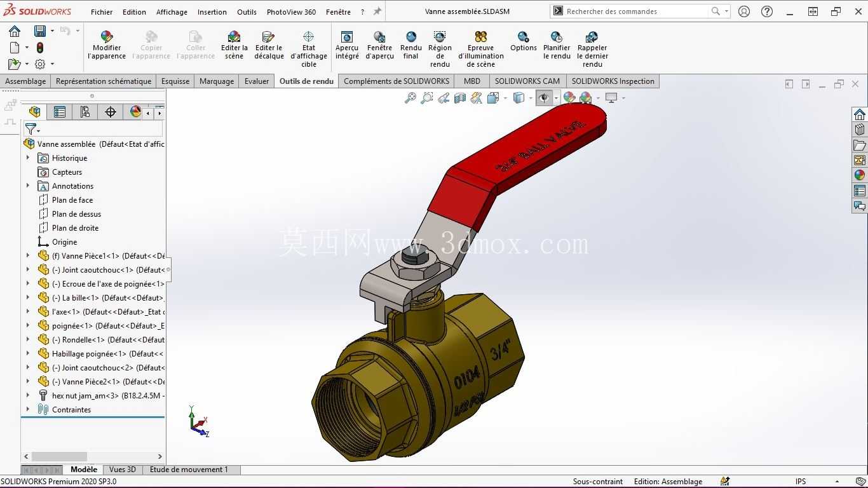Open the ConfigurationManager tab icon

point(85,112)
